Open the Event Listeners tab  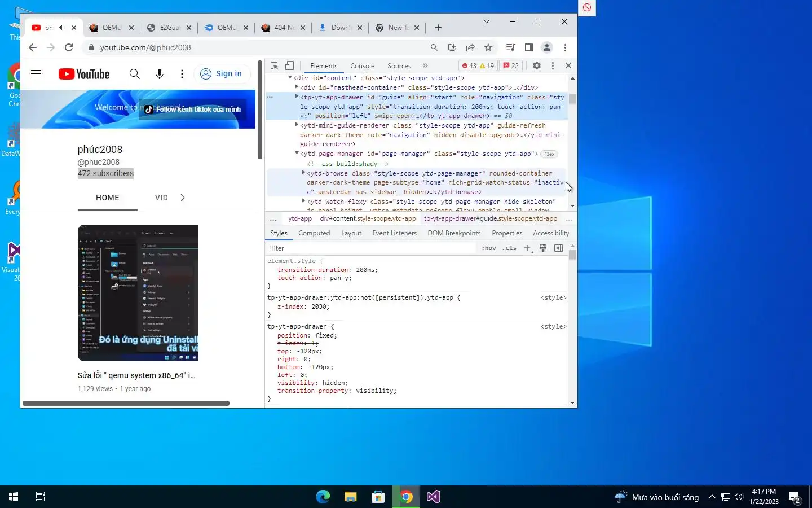coord(394,233)
